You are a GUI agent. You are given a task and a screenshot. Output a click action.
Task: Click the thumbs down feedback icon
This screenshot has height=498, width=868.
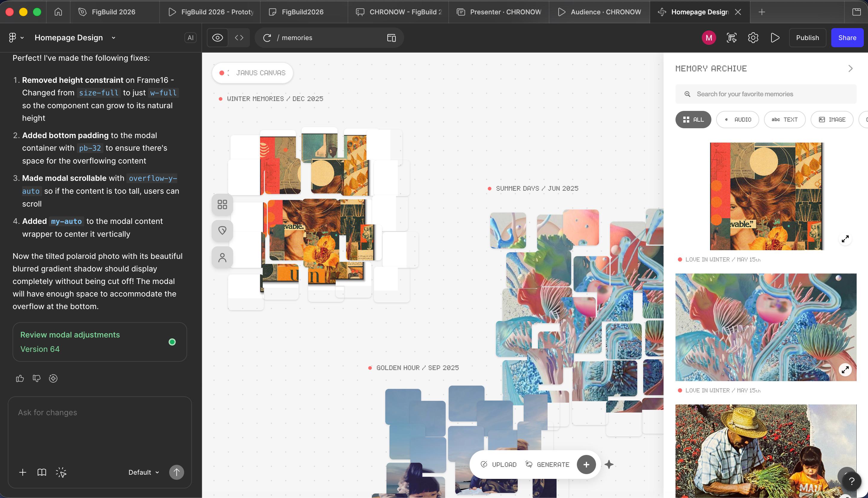coord(36,378)
